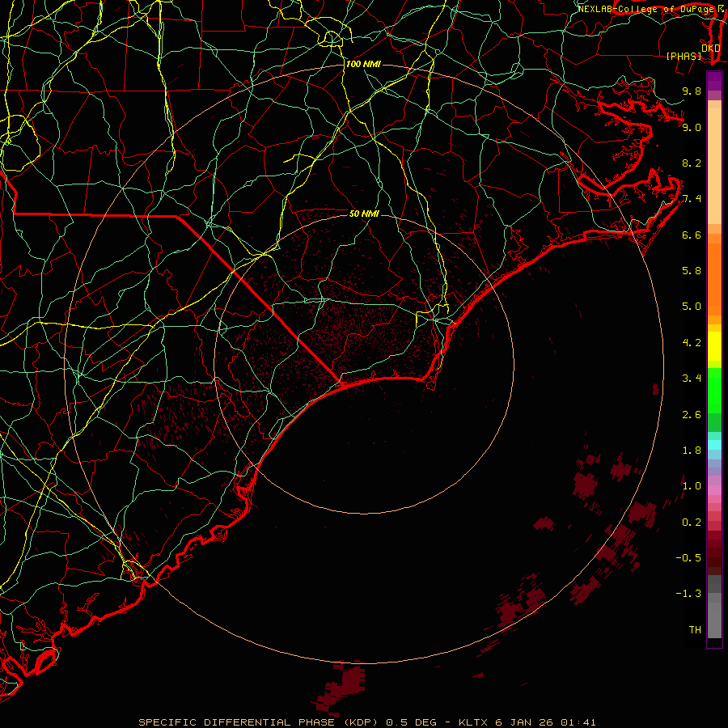Click the -1.3 scale value
This screenshot has width=728, height=728.
click(x=688, y=594)
